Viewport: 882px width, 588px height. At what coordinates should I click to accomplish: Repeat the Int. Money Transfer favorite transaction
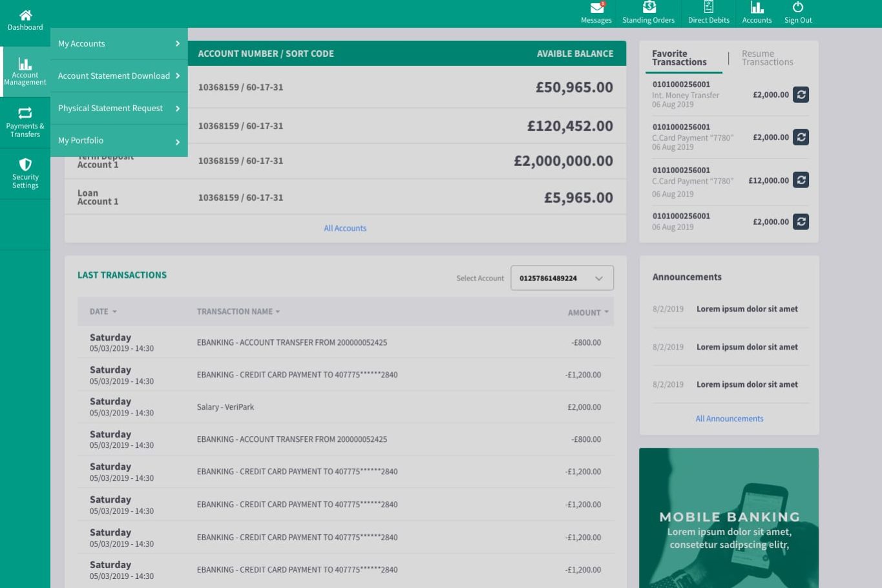(801, 95)
